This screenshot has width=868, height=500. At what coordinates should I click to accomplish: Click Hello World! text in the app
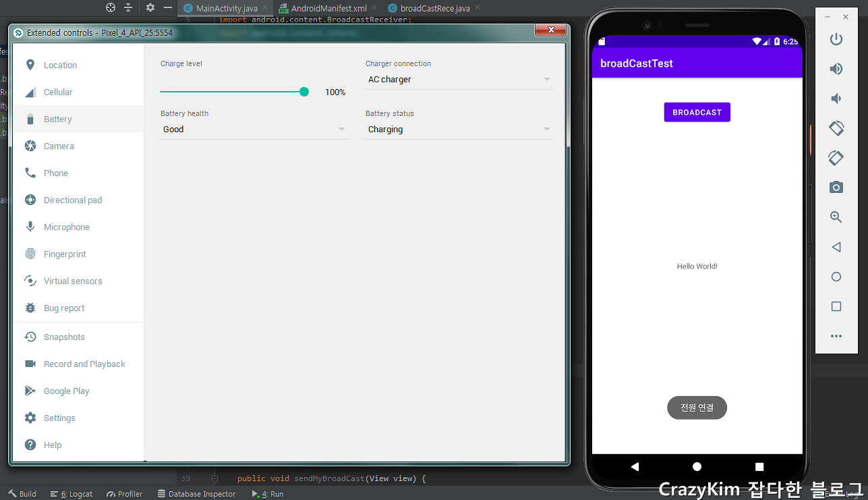tap(697, 267)
